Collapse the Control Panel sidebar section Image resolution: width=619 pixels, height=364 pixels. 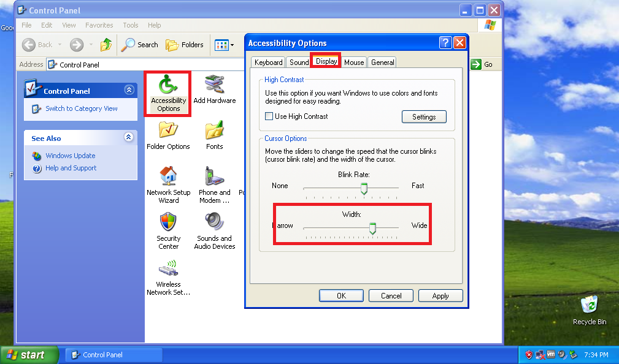129,89
